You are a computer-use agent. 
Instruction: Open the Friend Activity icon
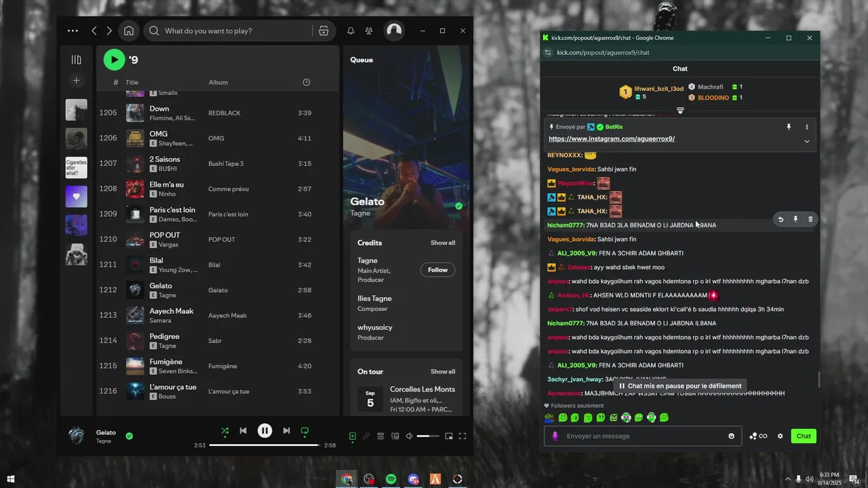(369, 30)
